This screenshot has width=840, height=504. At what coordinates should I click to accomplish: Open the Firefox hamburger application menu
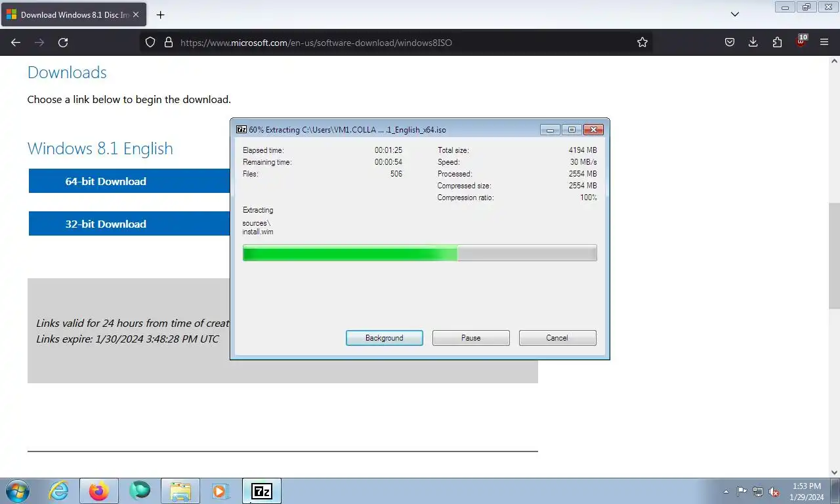[824, 42]
